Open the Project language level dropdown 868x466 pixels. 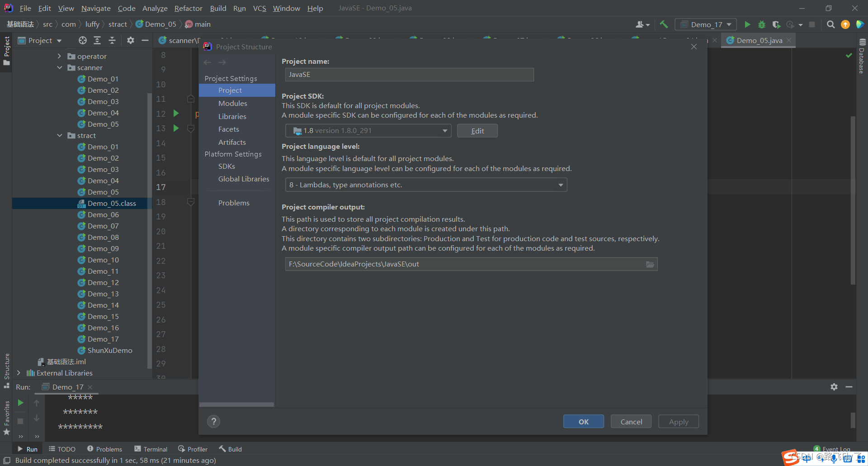(x=426, y=185)
